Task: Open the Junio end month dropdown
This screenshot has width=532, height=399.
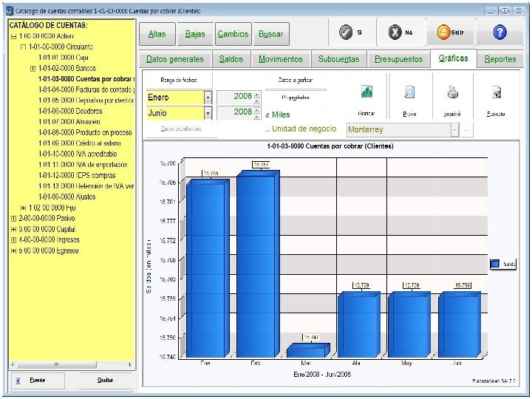Action: (x=208, y=113)
